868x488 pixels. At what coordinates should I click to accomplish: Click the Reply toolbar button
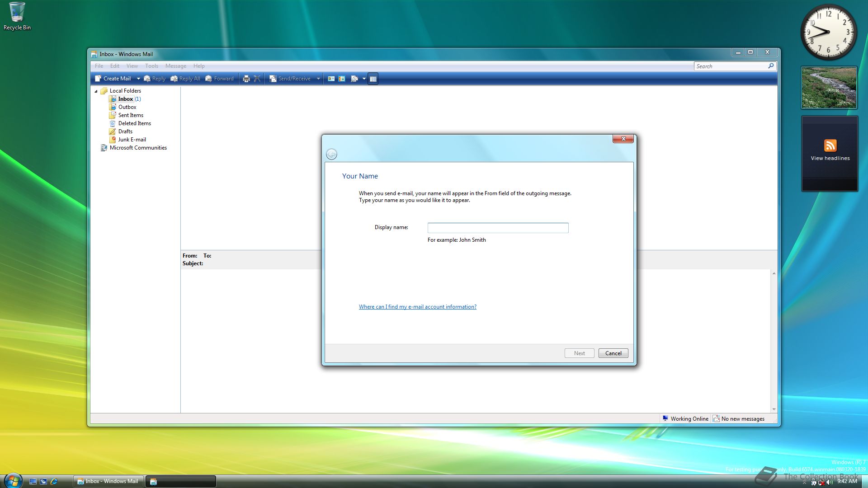click(x=155, y=79)
